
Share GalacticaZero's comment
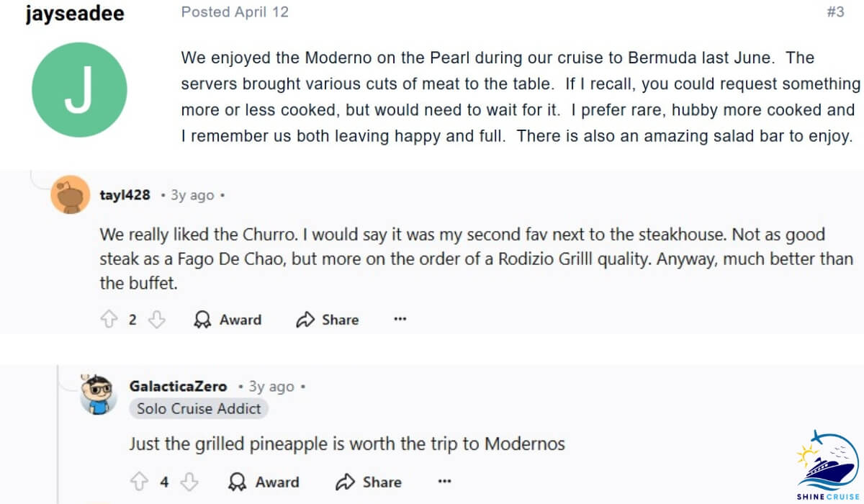[x=367, y=481]
